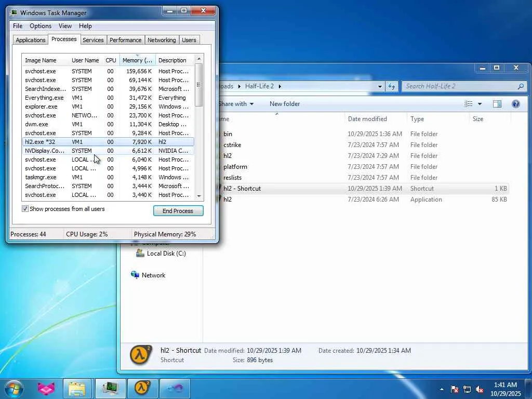
Task: Switch to the Networking tab
Action: tap(162, 39)
